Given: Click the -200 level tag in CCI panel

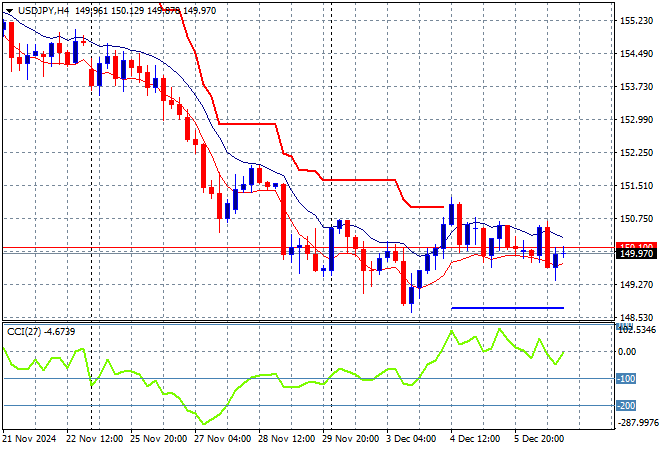Looking at the screenshot, I should 629,406.
